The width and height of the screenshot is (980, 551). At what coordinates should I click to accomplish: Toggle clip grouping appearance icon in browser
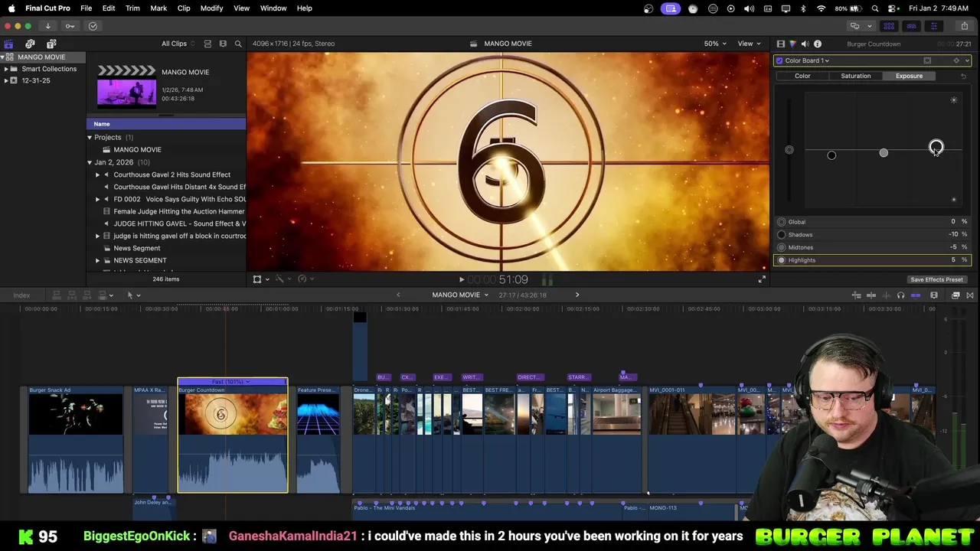pyautogui.click(x=207, y=44)
